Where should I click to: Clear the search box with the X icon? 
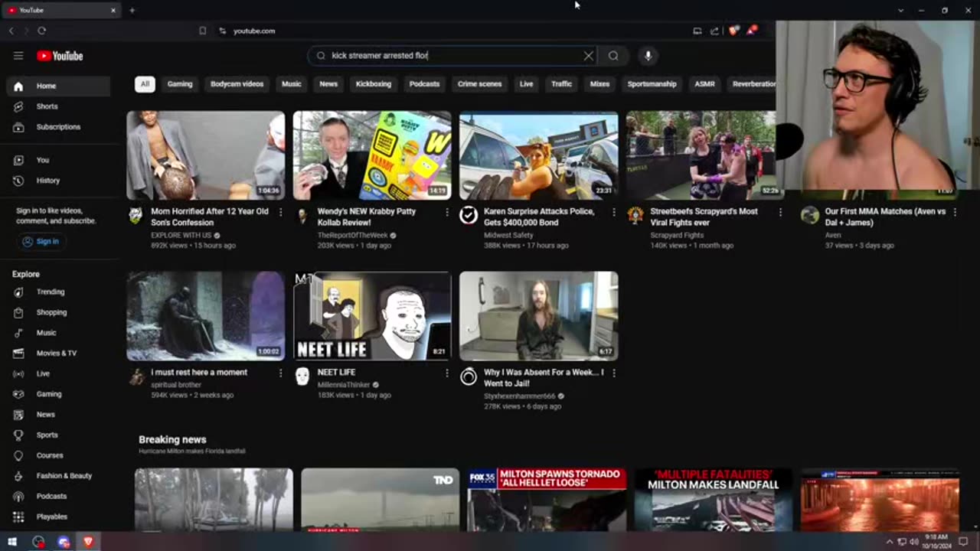[x=588, y=56]
